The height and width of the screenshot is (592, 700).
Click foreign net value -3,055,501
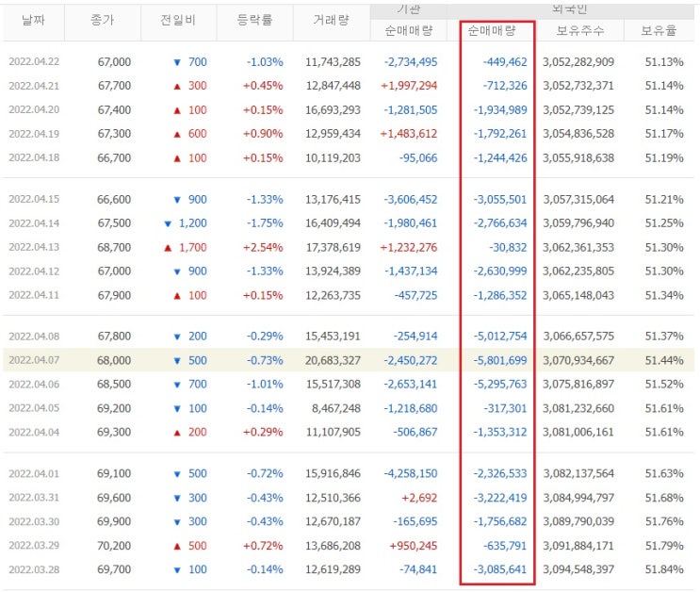tap(500, 199)
